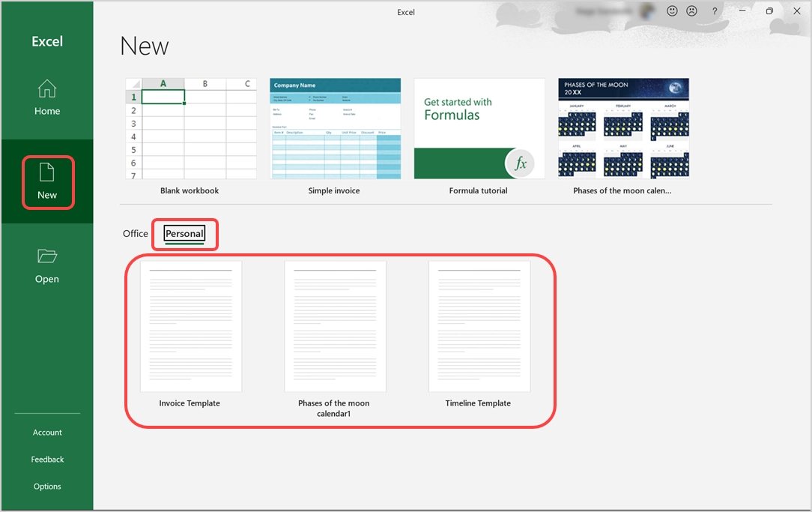This screenshot has width=812, height=512.
Task: Open Account settings in sidebar
Action: 47,433
